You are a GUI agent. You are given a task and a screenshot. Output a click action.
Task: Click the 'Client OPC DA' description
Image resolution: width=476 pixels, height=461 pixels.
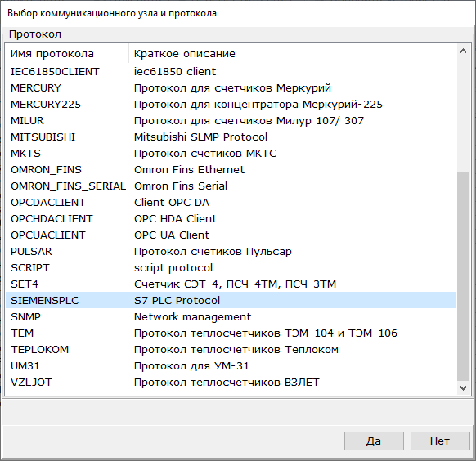tap(172, 203)
